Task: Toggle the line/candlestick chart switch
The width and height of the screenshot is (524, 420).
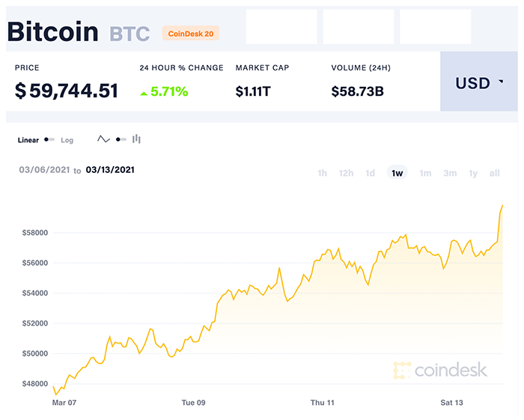Action: click(x=121, y=139)
